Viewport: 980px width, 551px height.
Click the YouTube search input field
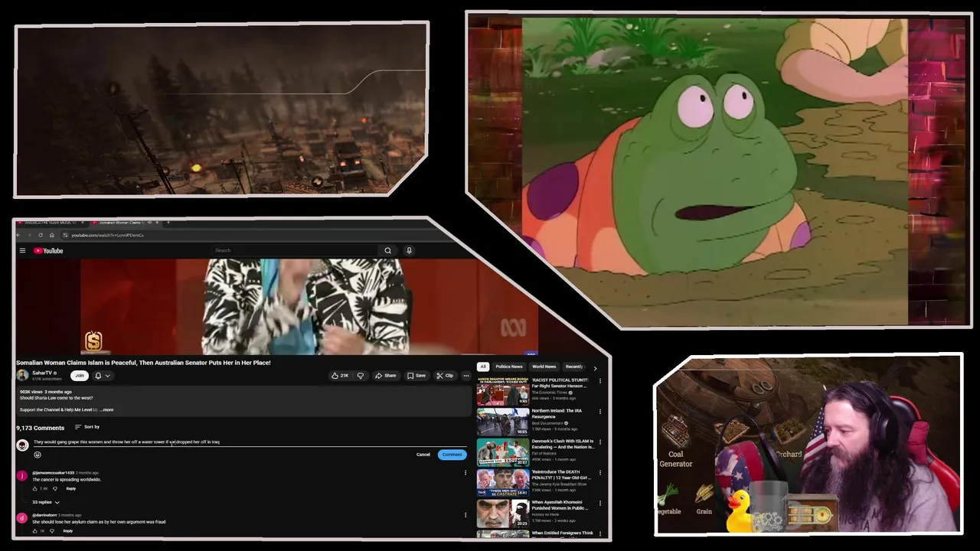click(294, 250)
